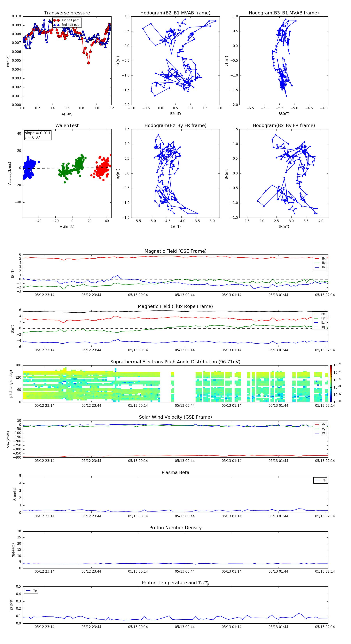Image resolution: width=351 pixels, height=644 pixels.
Task: Click the 'V_A(km/s)' x-axis label
Action: coord(67,227)
